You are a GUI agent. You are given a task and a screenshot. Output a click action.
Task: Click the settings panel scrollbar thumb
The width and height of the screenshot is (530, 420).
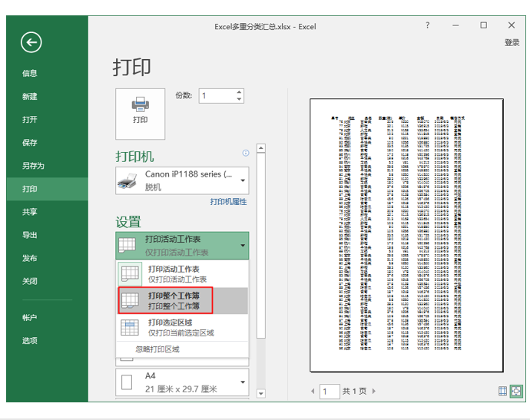pos(261,245)
